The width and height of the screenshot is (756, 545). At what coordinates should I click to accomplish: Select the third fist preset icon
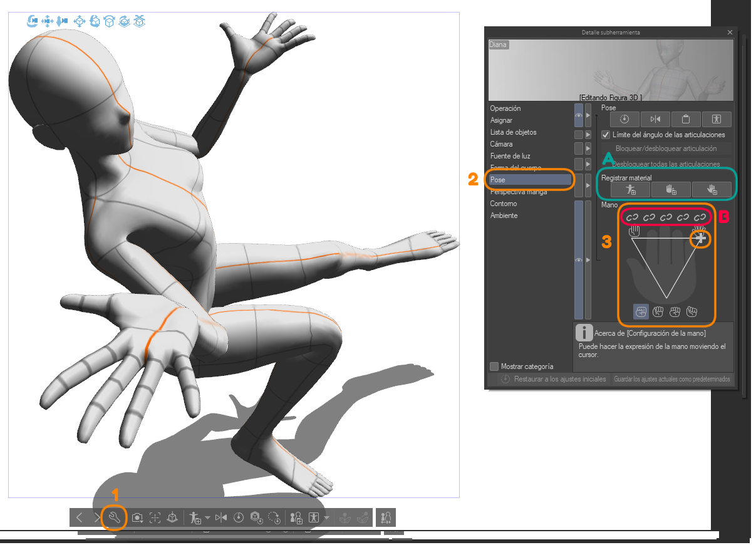pyautogui.click(x=675, y=311)
